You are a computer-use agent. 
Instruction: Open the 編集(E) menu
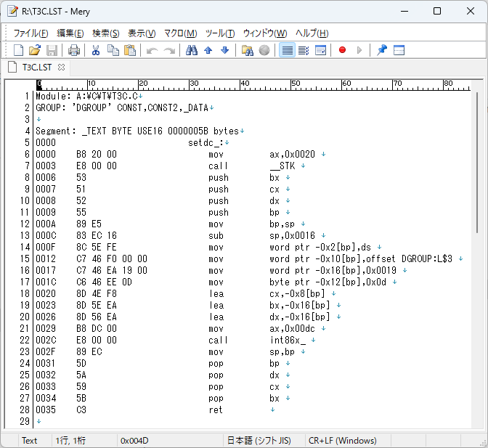tap(70, 33)
